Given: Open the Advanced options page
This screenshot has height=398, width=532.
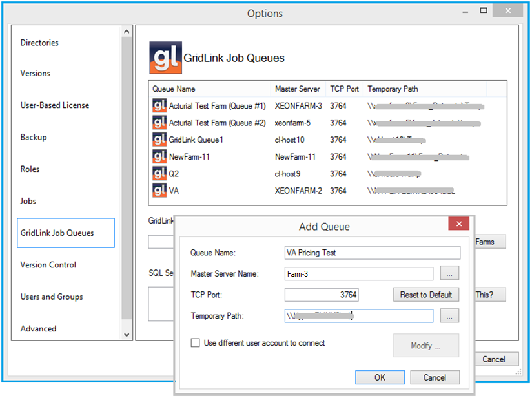Looking at the screenshot, I should (38, 329).
